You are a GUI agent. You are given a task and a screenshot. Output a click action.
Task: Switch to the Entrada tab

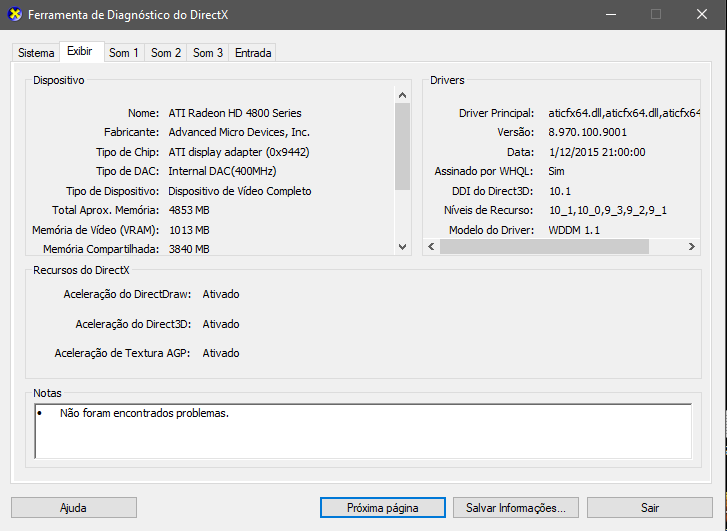click(x=253, y=53)
